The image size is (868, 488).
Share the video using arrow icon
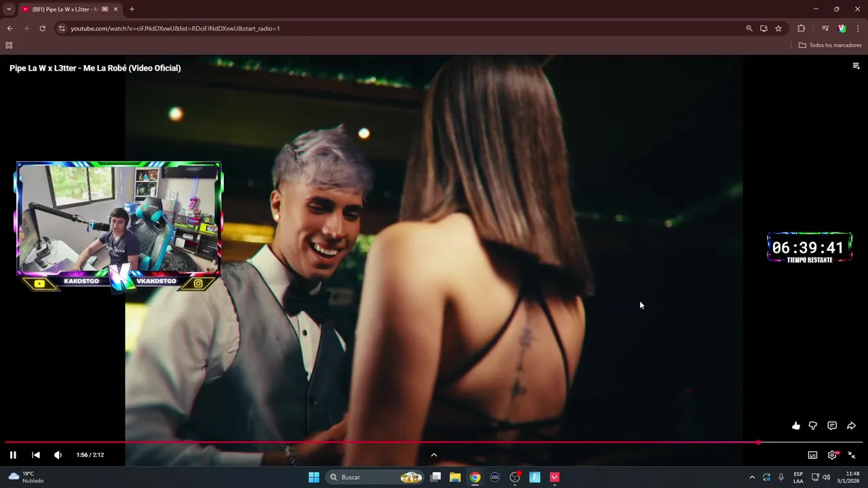pos(851,426)
